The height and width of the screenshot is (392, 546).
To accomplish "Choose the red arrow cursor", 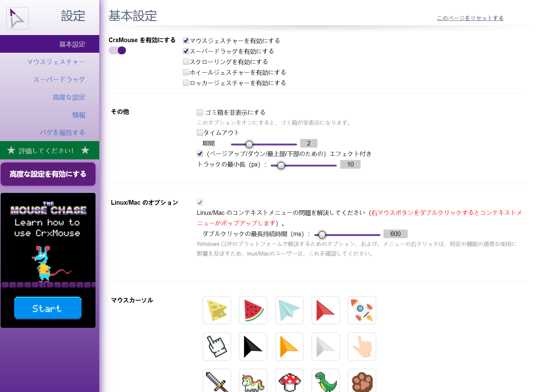I will click(x=326, y=310).
